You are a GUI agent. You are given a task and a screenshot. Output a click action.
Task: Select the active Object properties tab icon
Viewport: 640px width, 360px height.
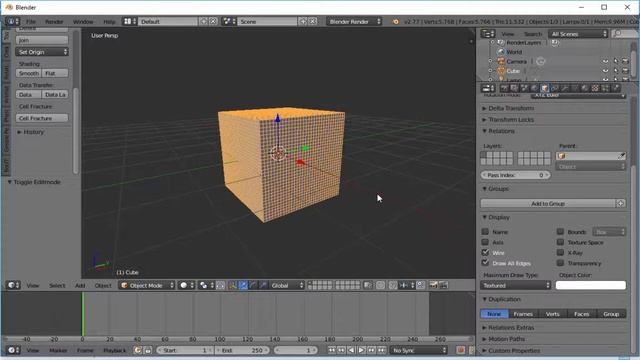(544, 88)
